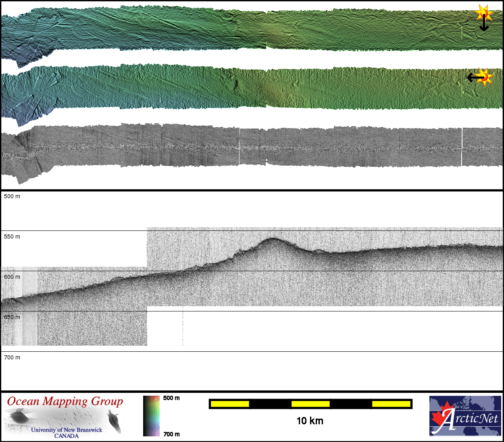This screenshot has height=442, width=504.
Task: Click the 10 km scale bar label
Action: 310,421
